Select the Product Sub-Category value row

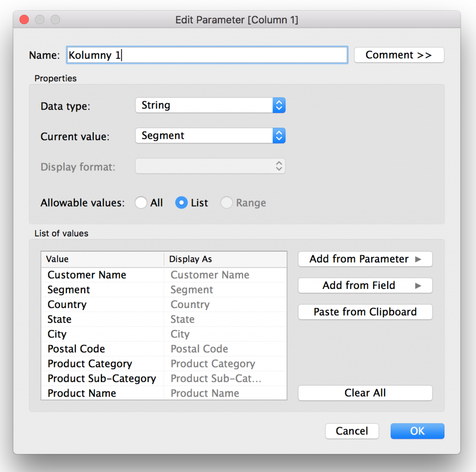102,379
